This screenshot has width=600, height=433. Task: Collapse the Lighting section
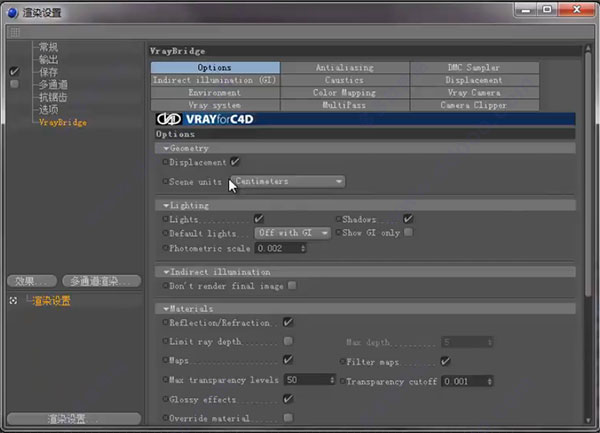(x=166, y=205)
